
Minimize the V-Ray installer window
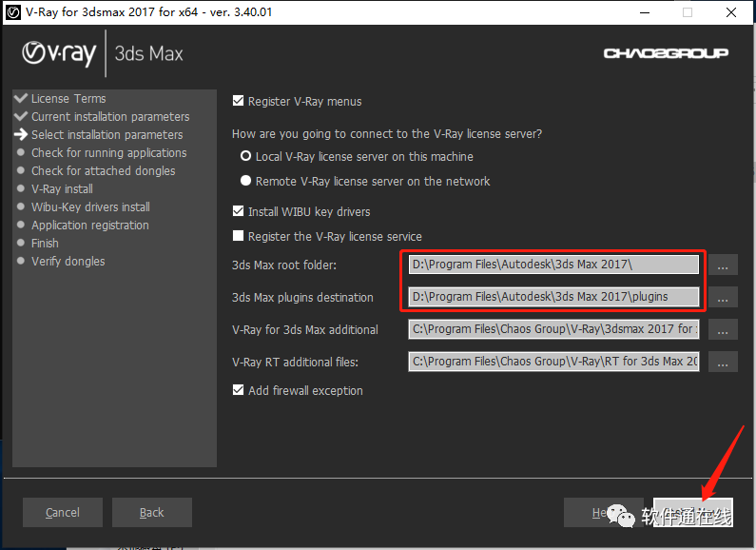click(645, 12)
